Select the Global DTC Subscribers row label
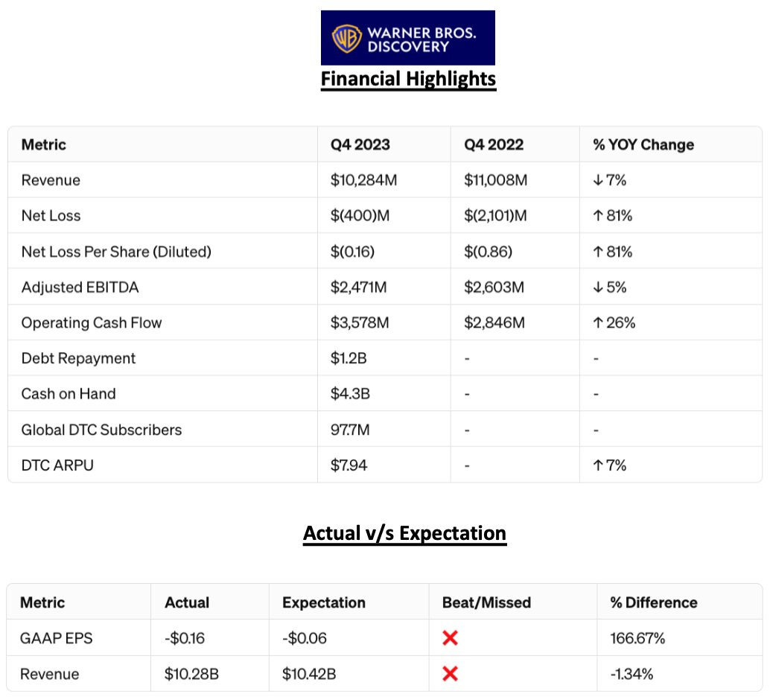The height and width of the screenshot is (700, 770). 101,430
